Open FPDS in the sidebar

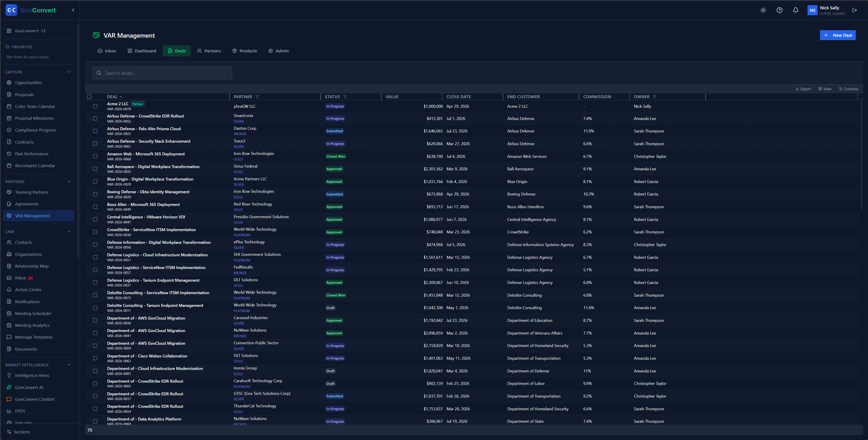coord(20,411)
